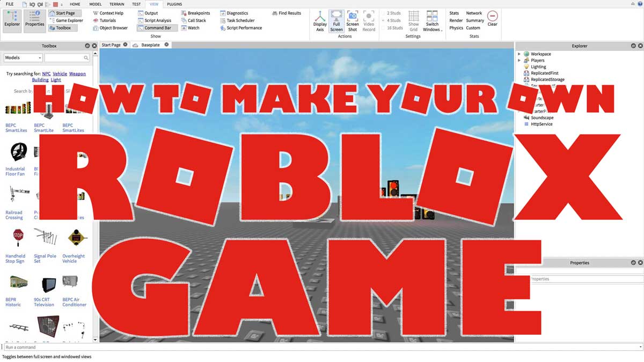The image size is (644, 362).
Task: Clear the stats display
Action: pyautogui.click(x=492, y=19)
